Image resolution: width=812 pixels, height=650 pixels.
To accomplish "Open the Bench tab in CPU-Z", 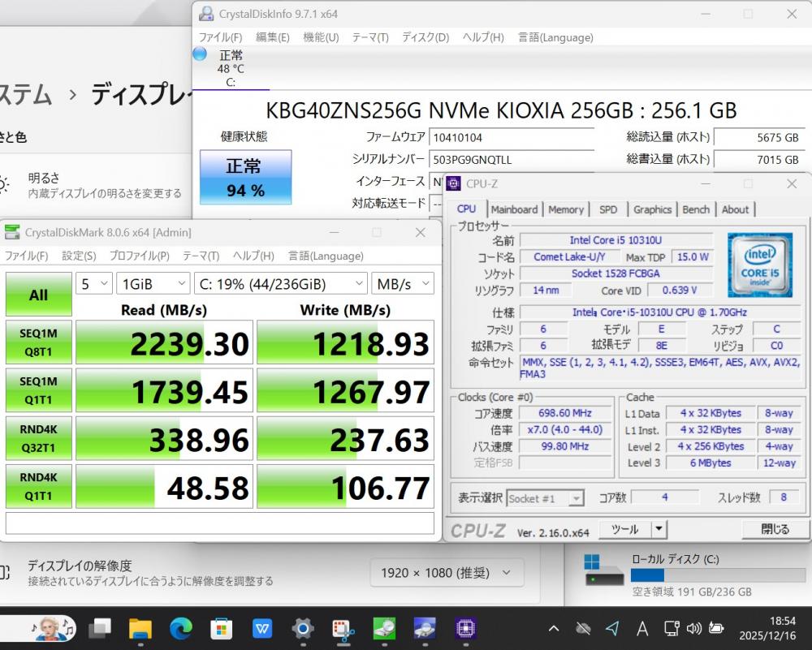I will tap(696, 209).
